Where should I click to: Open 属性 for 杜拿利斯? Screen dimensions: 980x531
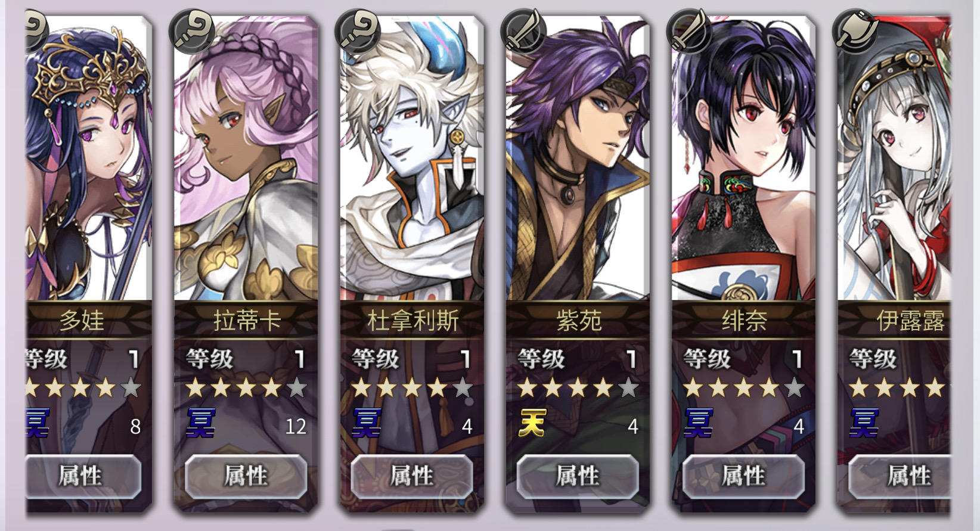pos(412,476)
